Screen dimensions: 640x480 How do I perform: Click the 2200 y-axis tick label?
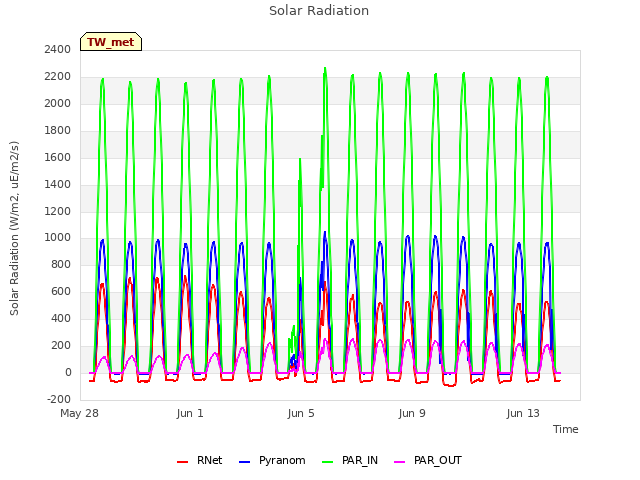58,76
